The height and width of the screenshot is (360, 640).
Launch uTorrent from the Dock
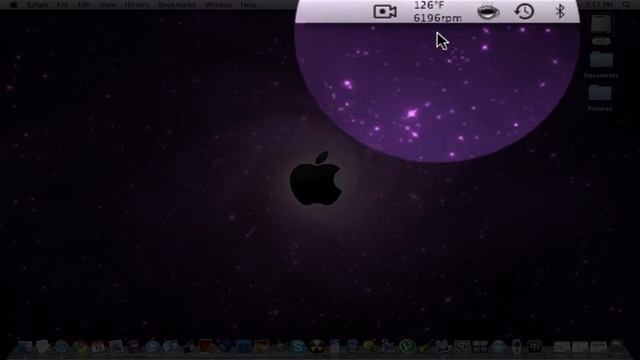pos(407,347)
